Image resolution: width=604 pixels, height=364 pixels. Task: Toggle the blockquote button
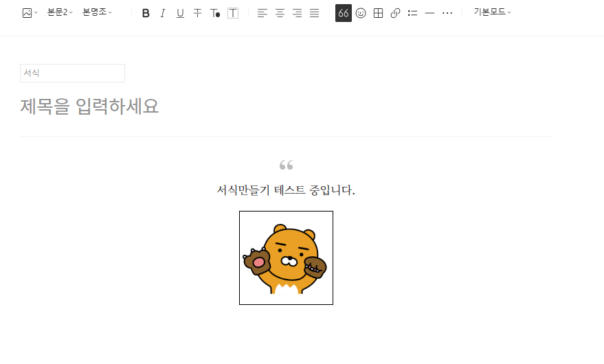click(343, 13)
